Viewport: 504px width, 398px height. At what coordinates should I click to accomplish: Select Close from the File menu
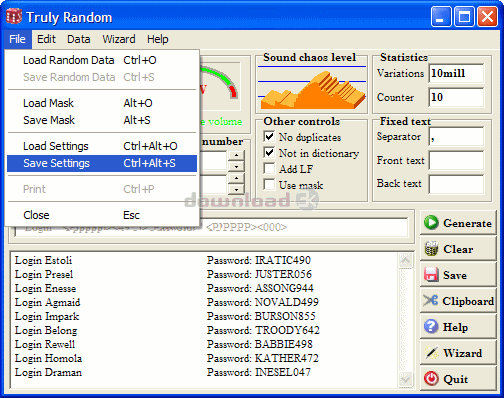point(102,215)
